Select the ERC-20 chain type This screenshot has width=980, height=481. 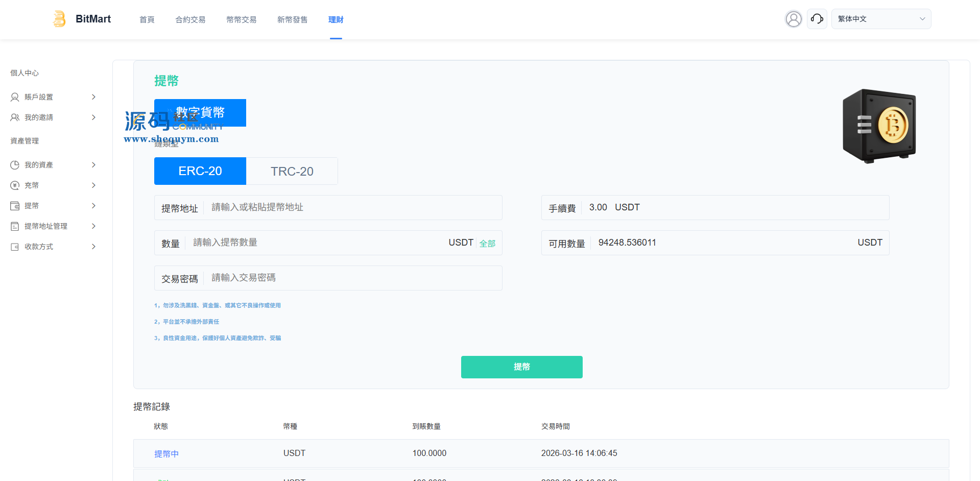(x=200, y=171)
